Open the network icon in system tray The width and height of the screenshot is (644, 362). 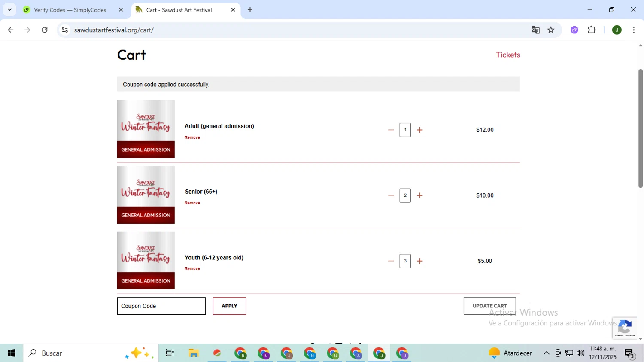[569, 353]
